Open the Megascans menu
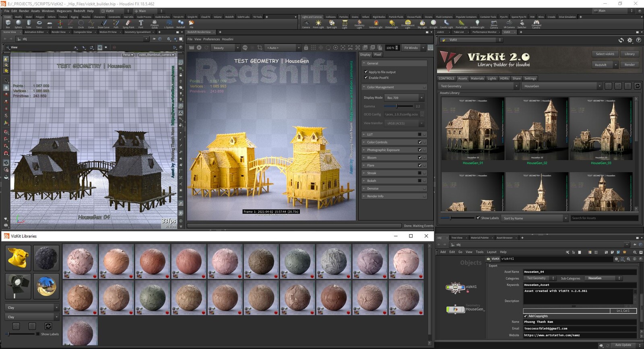This screenshot has width=644, height=349. (x=64, y=11)
